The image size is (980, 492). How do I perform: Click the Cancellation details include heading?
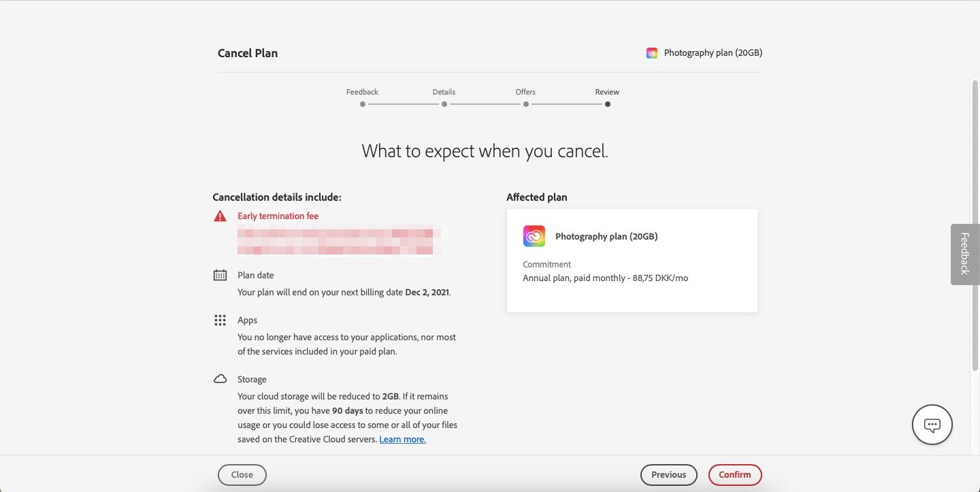(x=277, y=197)
